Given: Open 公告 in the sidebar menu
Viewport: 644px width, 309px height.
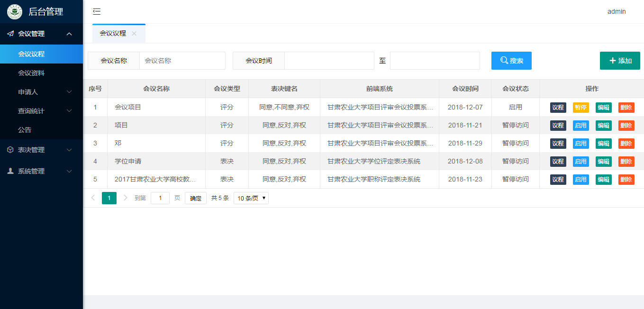Looking at the screenshot, I should [25, 130].
